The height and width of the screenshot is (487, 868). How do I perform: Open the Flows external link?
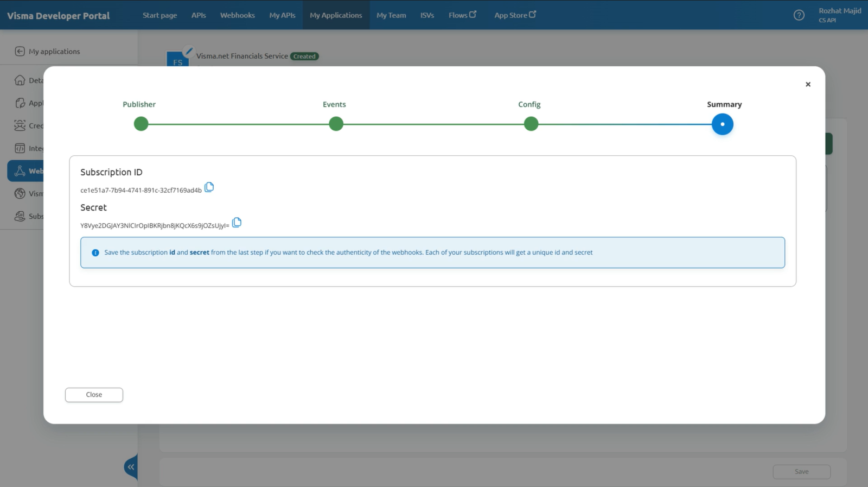point(462,15)
